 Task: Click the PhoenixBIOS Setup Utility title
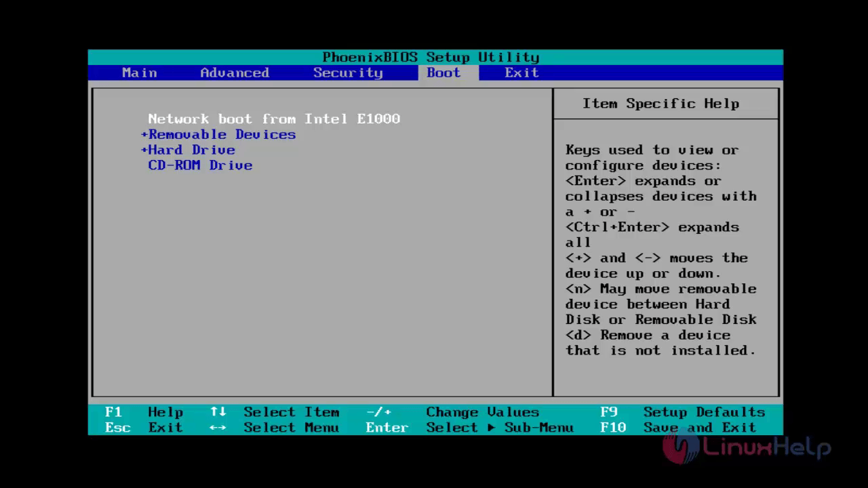tap(431, 57)
